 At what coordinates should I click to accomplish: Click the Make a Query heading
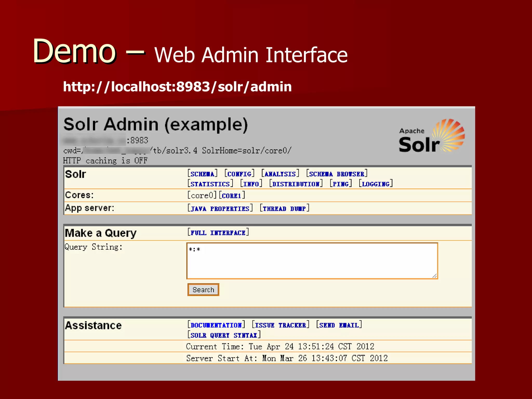click(101, 233)
